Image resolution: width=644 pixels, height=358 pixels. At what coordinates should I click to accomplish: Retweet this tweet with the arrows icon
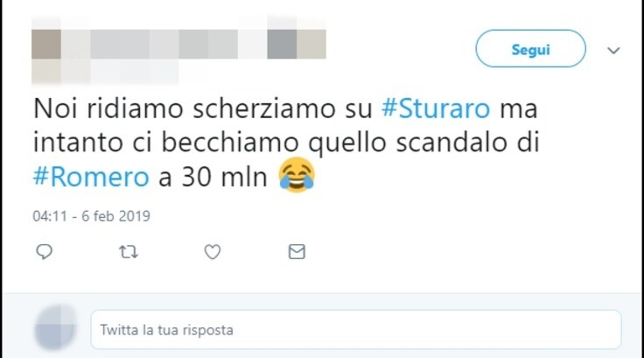click(128, 251)
